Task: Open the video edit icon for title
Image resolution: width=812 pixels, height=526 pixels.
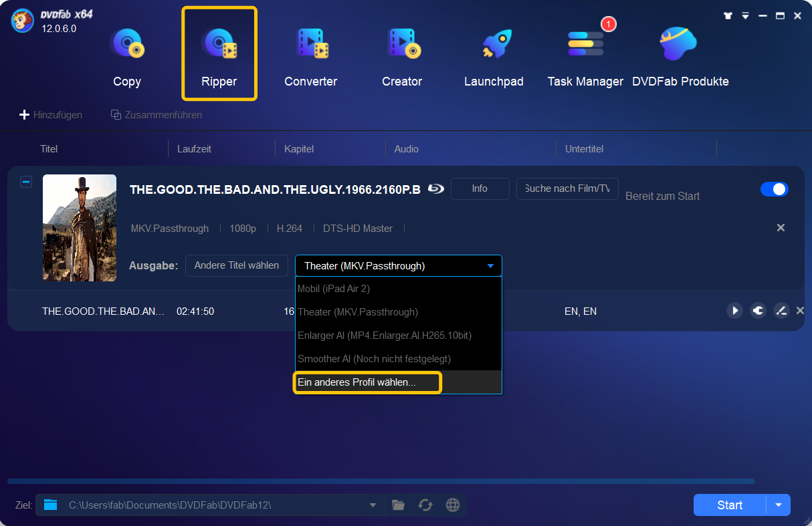Action: tap(781, 311)
